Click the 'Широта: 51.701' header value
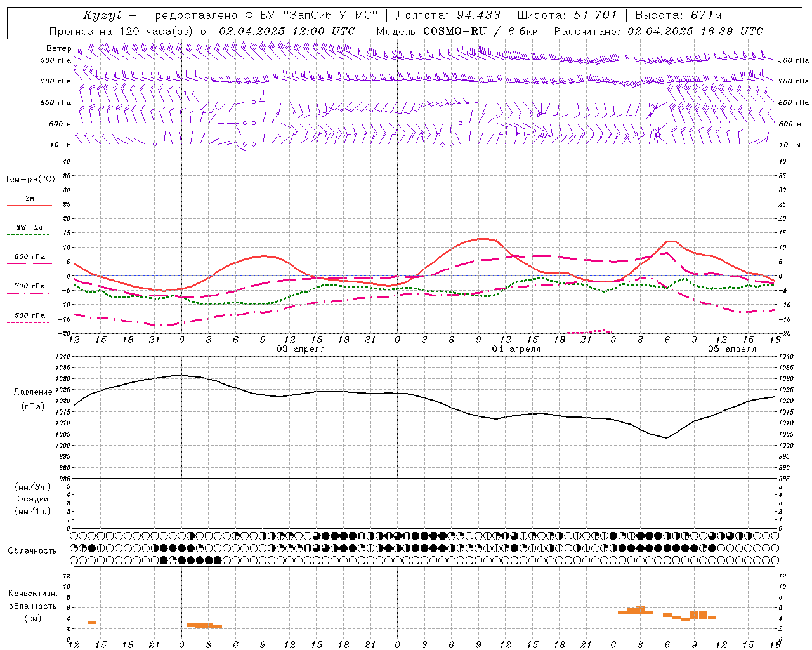 567,15
